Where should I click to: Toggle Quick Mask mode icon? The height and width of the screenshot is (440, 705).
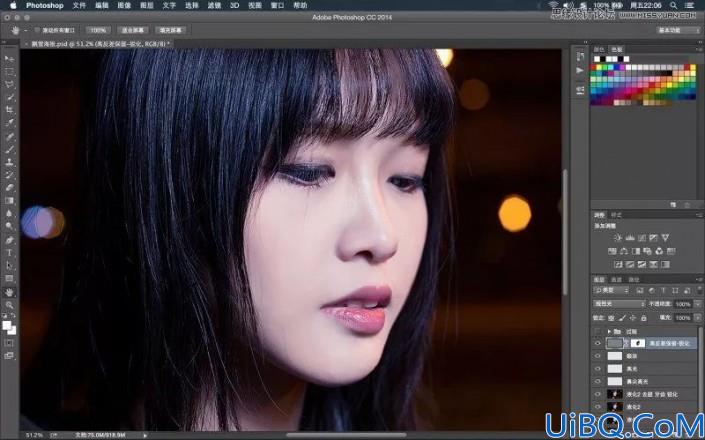[x=9, y=343]
